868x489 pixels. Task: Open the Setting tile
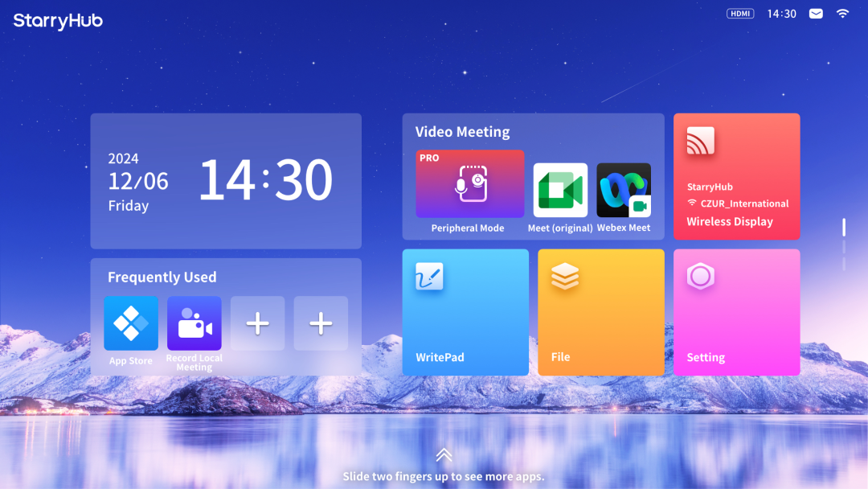pyautogui.click(x=737, y=312)
